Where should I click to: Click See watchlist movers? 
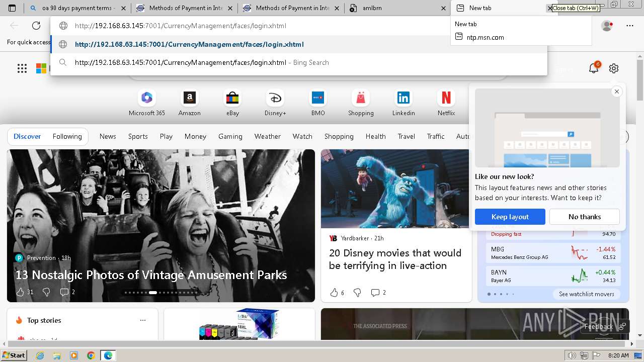click(587, 294)
